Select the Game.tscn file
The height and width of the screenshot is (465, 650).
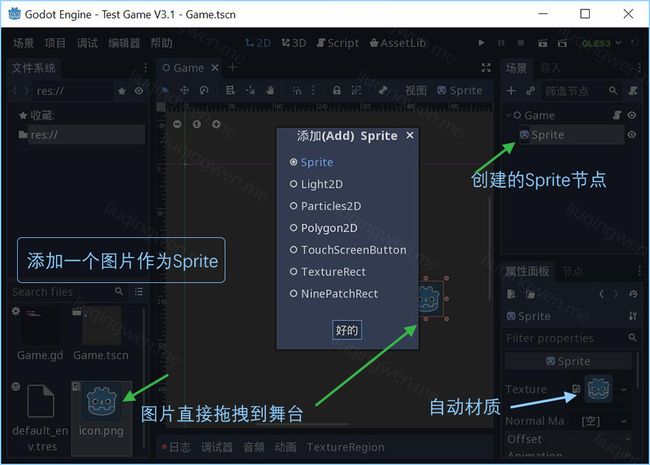(101, 335)
